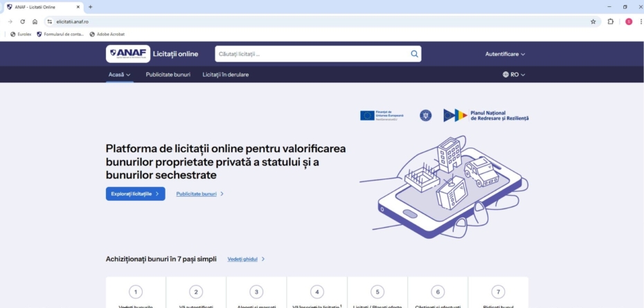Open the Vedeți ghidul link
Image resolution: width=644 pixels, height=308 pixels.
[x=246, y=259]
